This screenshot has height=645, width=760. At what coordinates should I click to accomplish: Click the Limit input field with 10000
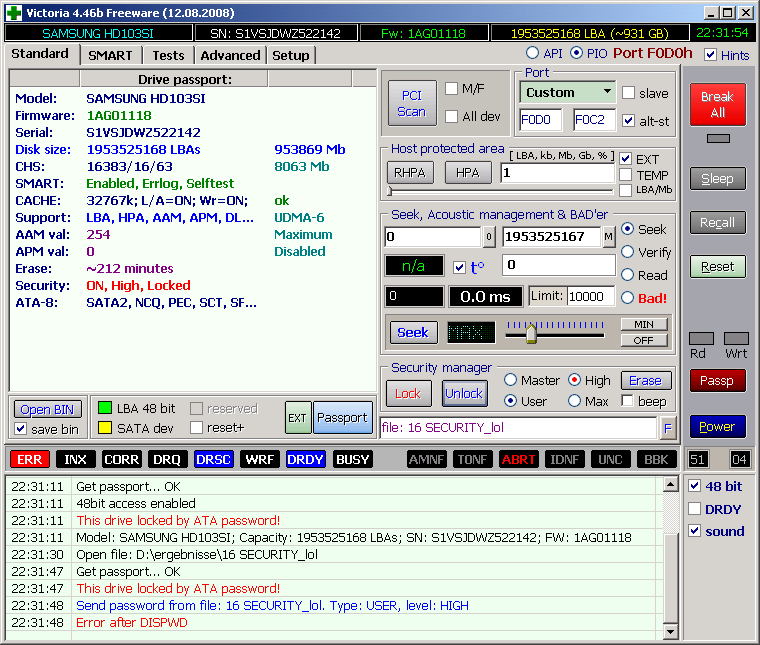[x=590, y=296]
